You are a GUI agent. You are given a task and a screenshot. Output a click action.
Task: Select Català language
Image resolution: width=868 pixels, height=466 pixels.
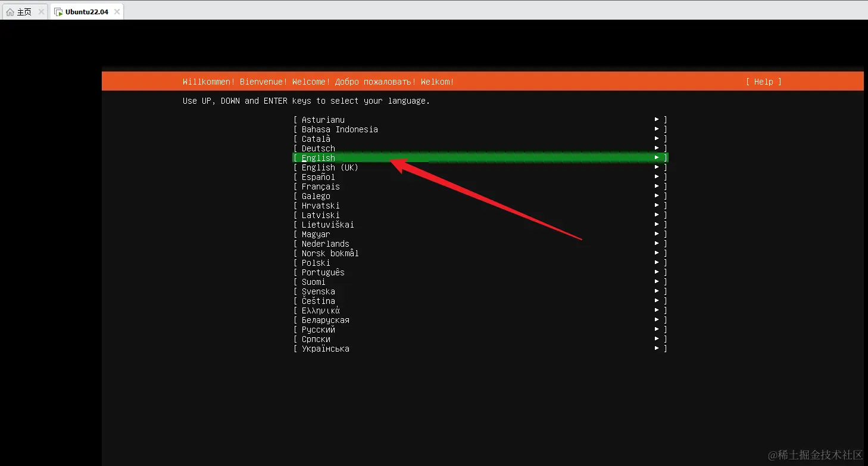(480, 139)
